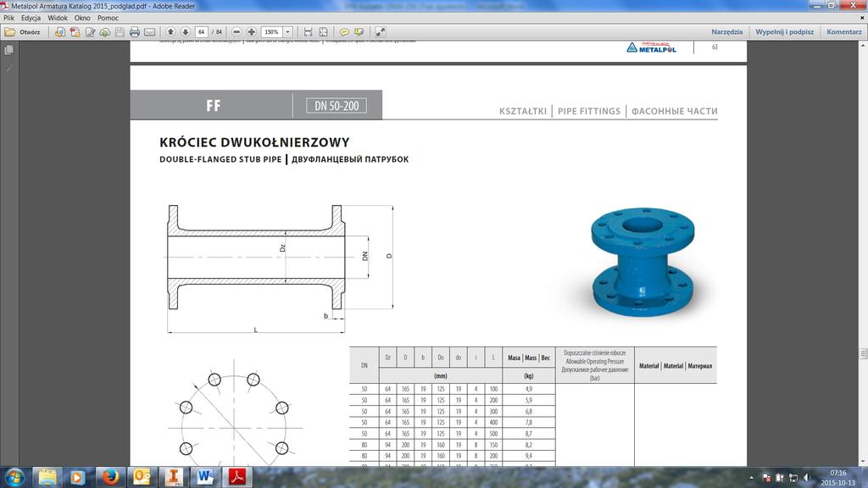Show hidden tray icons arrow
The image size is (868, 488).
tap(751, 478)
